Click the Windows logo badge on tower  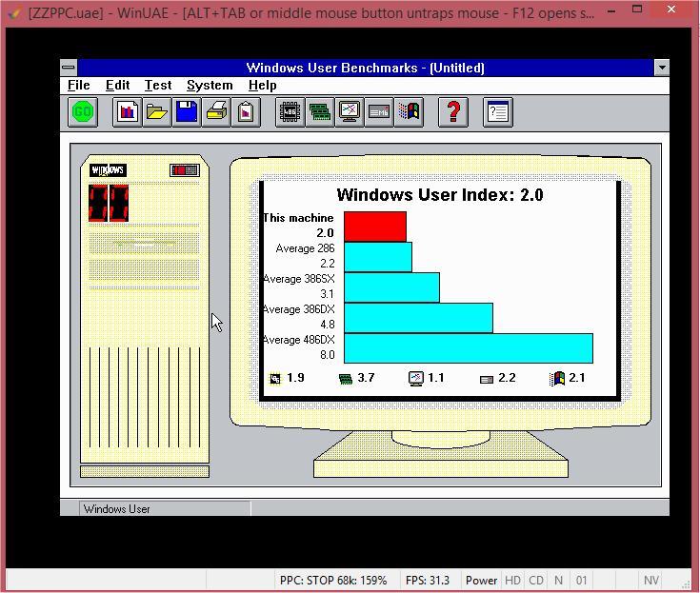point(108,170)
